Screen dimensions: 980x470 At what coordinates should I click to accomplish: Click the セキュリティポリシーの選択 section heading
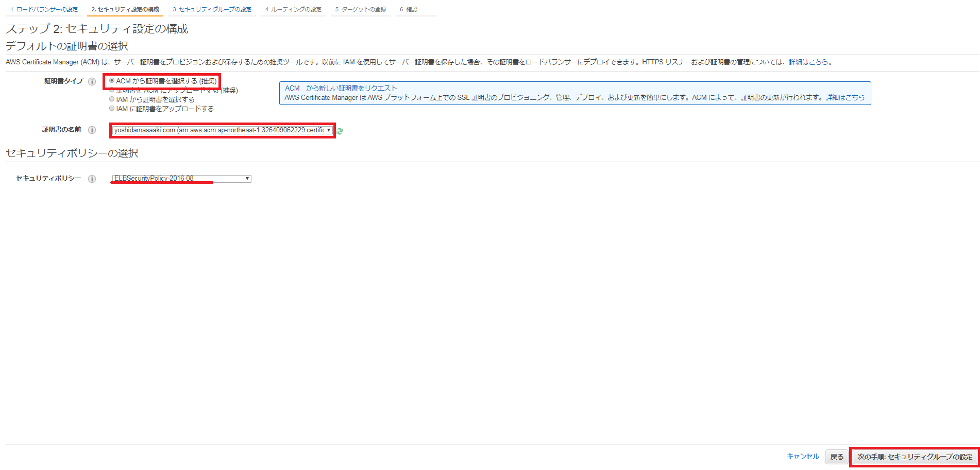pyautogui.click(x=72, y=153)
